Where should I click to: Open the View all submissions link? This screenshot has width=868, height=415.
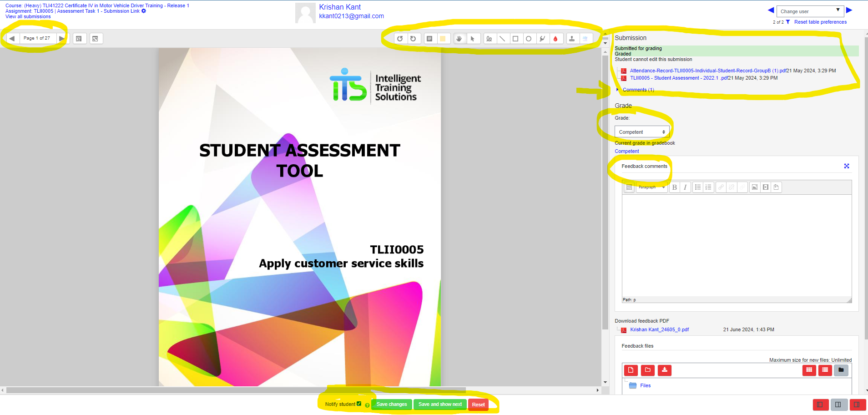click(x=28, y=17)
